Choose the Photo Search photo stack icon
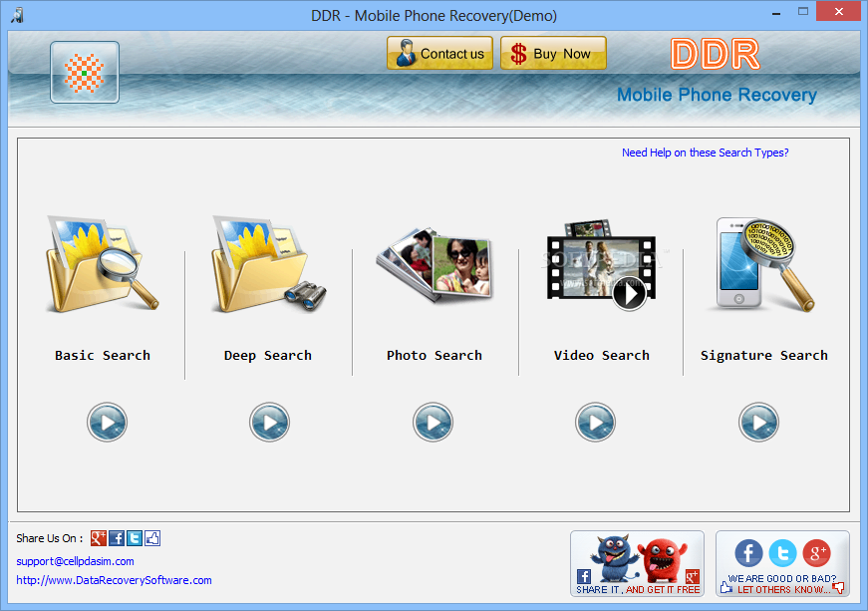868x611 pixels. [434, 264]
